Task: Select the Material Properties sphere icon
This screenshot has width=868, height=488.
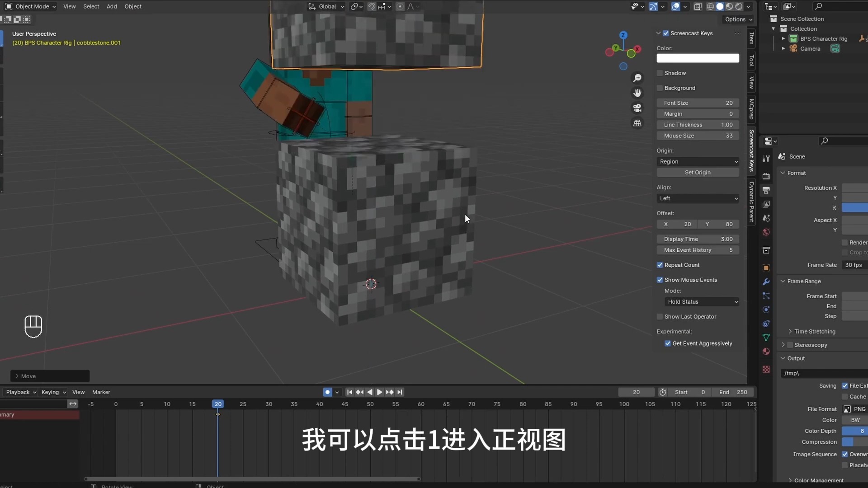Action: click(766, 351)
